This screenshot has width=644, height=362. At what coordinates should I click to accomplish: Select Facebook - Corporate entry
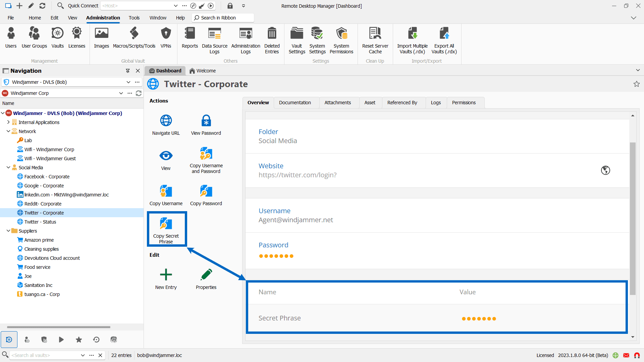(x=47, y=177)
